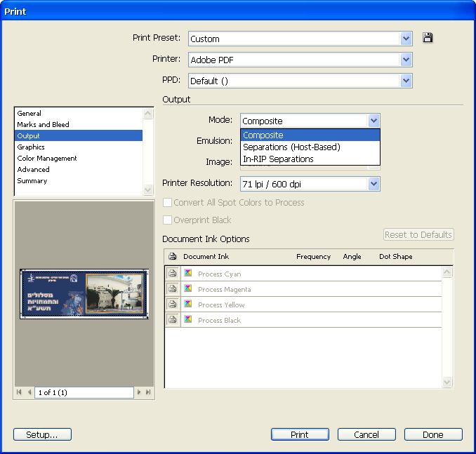The width and height of the screenshot is (476, 454).
Task: Go to next page in preview navigation
Action: [x=140, y=392]
